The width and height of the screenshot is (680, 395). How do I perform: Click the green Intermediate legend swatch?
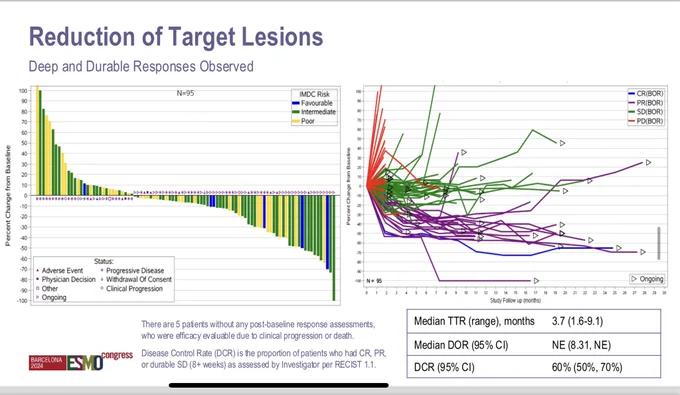click(x=296, y=112)
